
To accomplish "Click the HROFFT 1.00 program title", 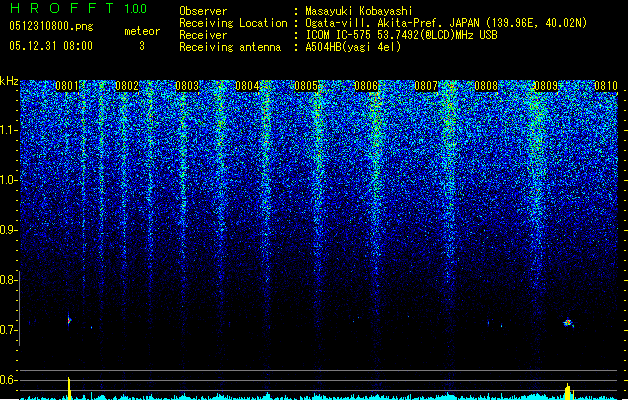I will point(79,8).
